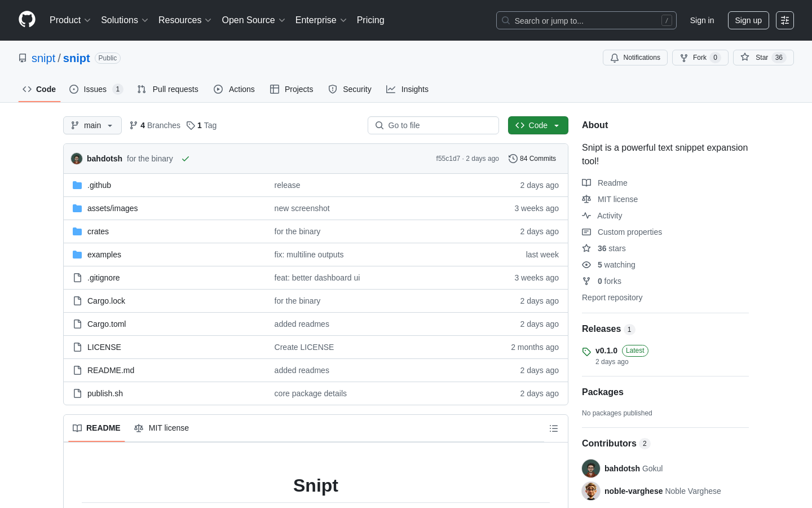Click the Notifications bell button

tap(635, 58)
